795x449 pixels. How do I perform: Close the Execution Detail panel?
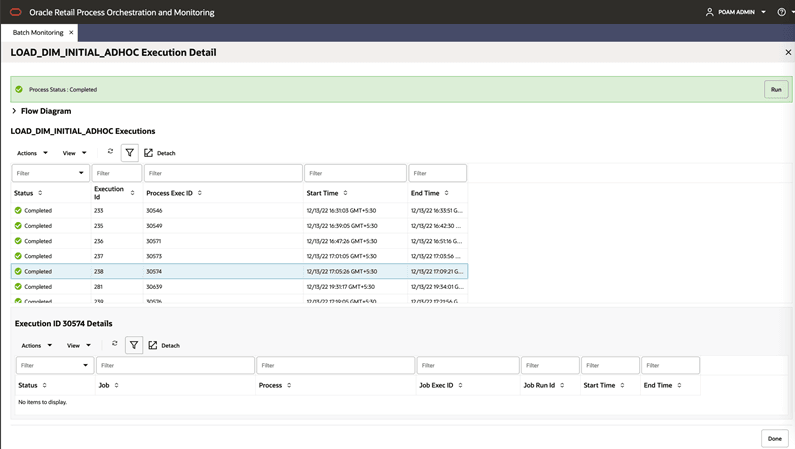coord(788,52)
